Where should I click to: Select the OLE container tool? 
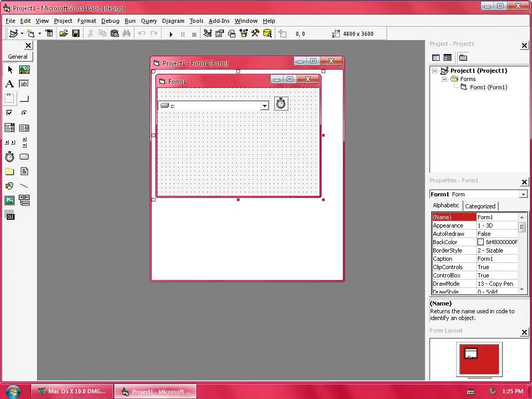[10, 215]
